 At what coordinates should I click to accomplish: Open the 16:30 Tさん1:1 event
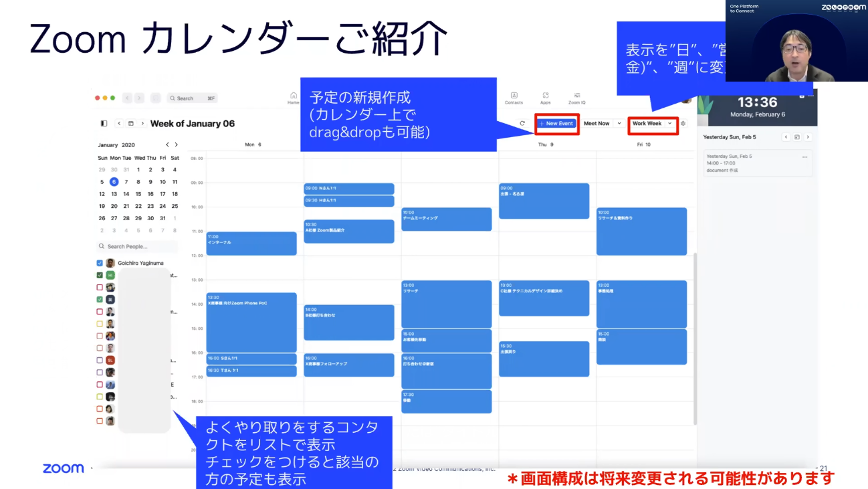pyautogui.click(x=251, y=371)
